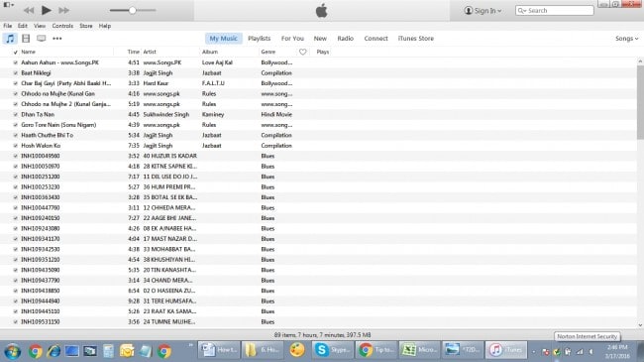Open the mini player menu icon

(8, 5)
